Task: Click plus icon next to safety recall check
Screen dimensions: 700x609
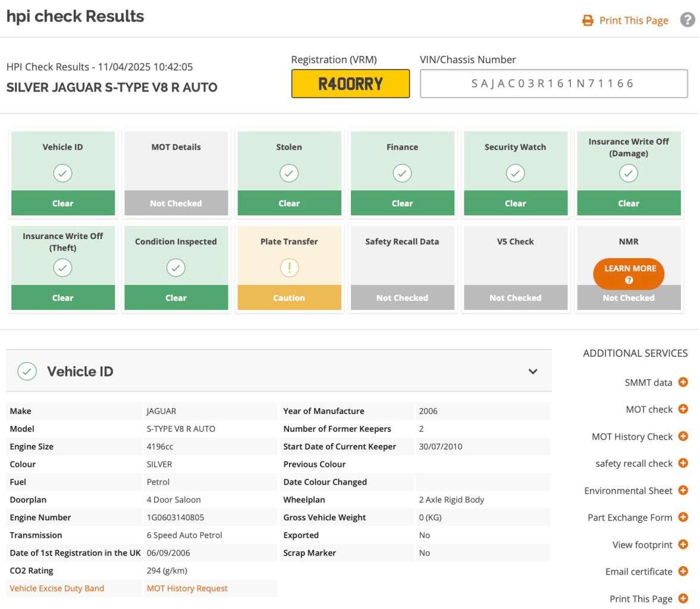Action: pyautogui.click(x=683, y=463)
